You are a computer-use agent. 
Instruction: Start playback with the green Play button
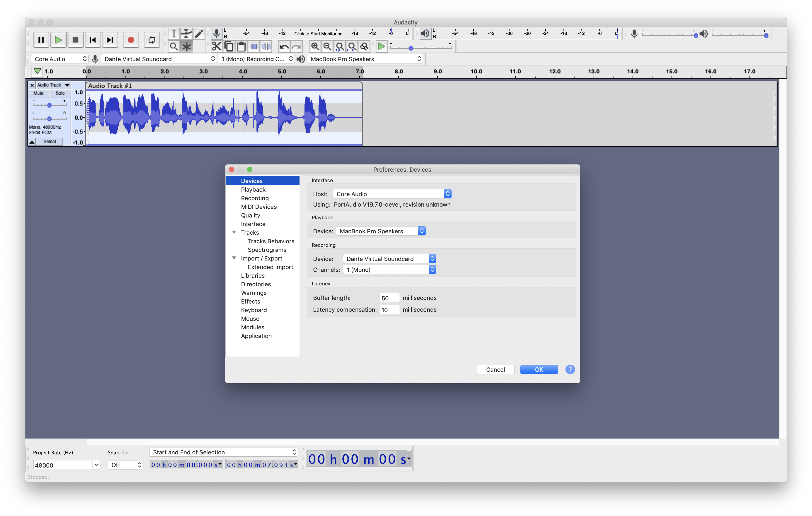click(58, 40)
